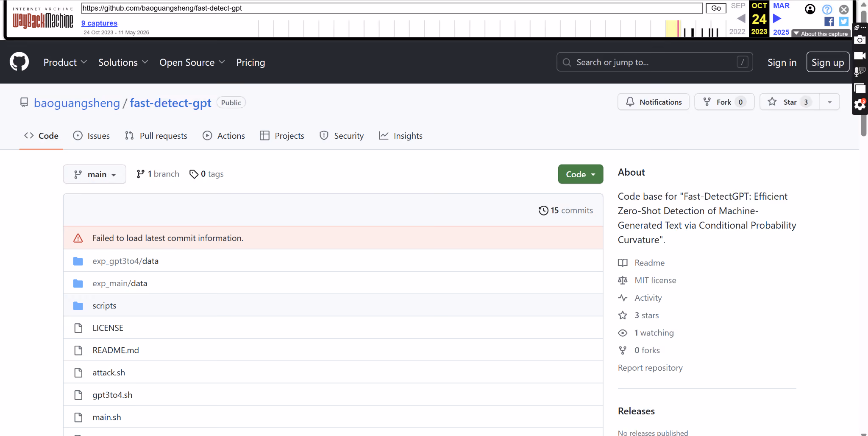Click the GitHub logo icon
The image size is (868, 436).
19,62
